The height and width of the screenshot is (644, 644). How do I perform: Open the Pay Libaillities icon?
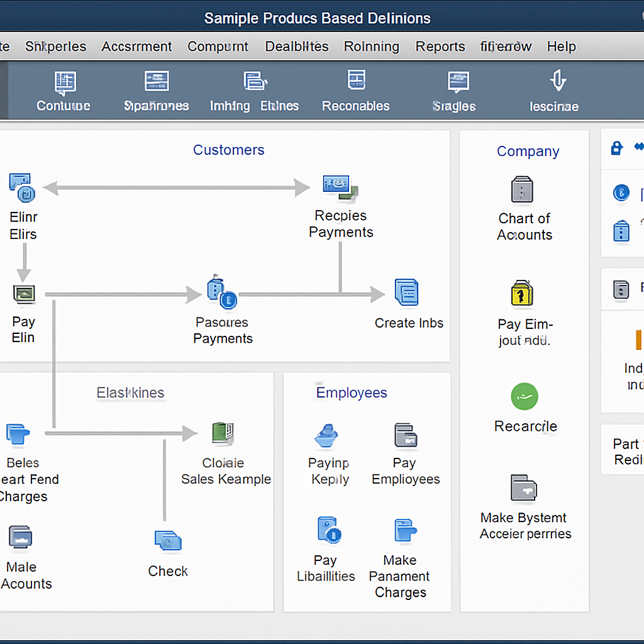[x=329, y=530]
